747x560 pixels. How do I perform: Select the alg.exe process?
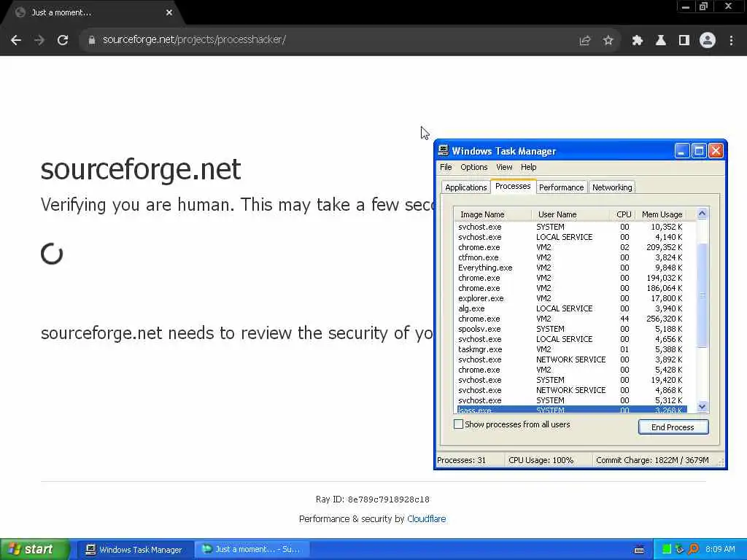pos(572,308)
